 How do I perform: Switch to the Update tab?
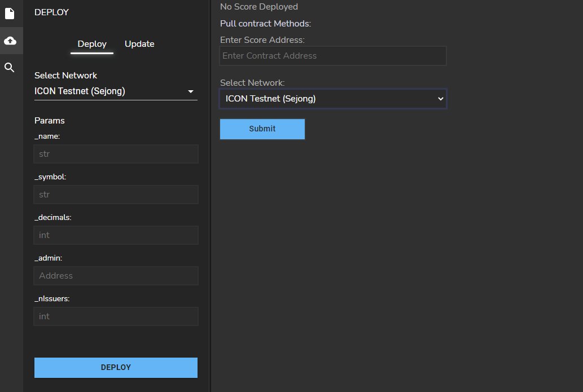point(139,44)
